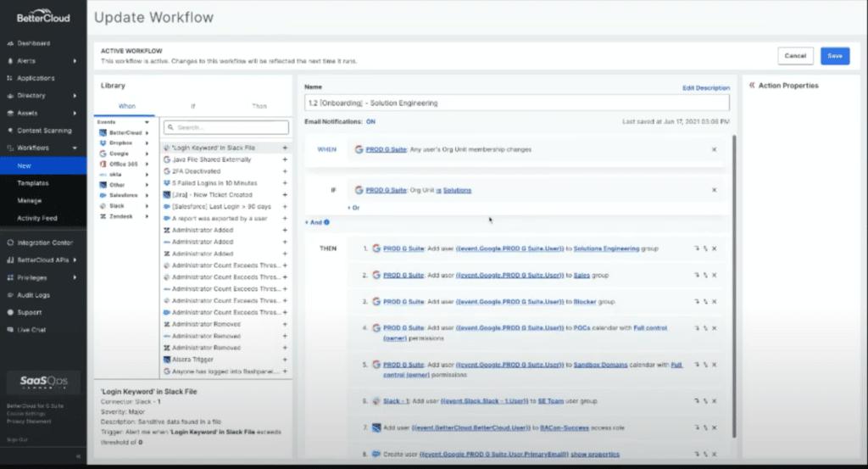
Task: Expand the BetterCloud events category
Action: [147, 133]
